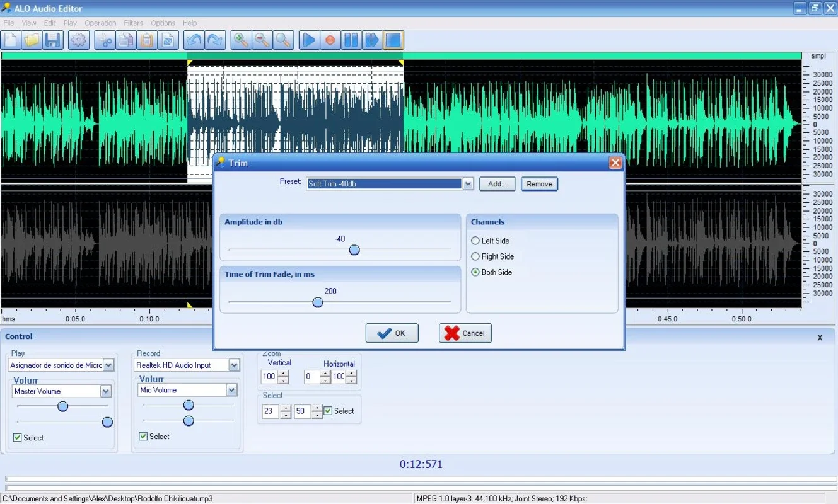The height and width of the screenshot is (504, 838).
Task: Zoom out with the minus magnifier
Action: click(x=262, y=40)
